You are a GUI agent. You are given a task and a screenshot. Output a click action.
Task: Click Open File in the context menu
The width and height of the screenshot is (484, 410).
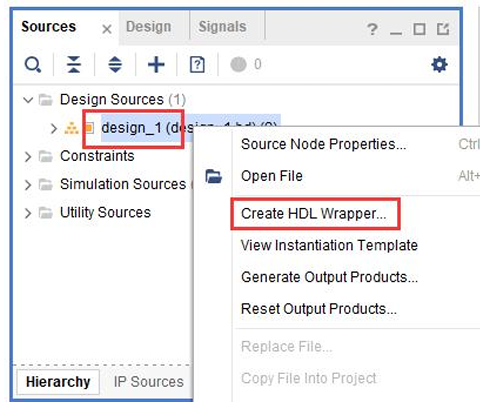[x=272, y=176]
